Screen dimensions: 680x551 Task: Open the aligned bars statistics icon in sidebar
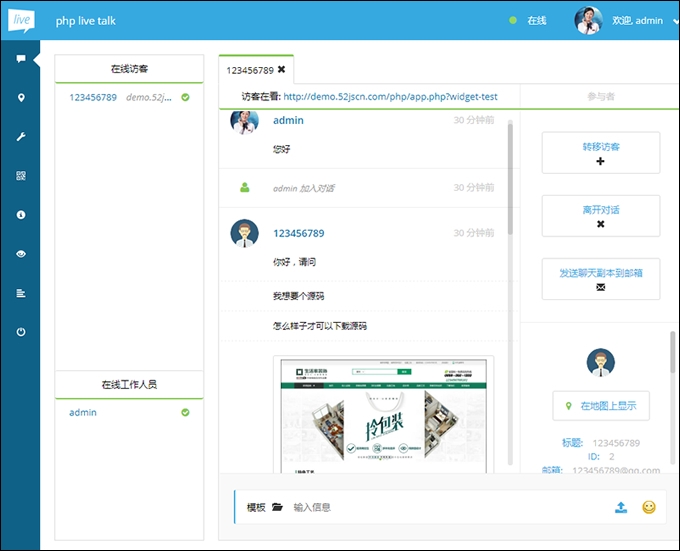click(x=21, y=293)
